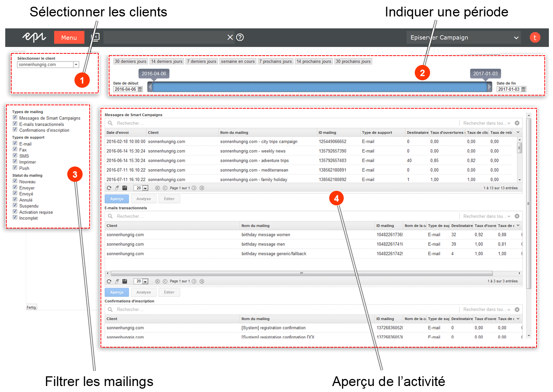The image size is (553, 392).
Task: Expand Smart Campaigns column options chevron
Action: click(x=518, y=133)
